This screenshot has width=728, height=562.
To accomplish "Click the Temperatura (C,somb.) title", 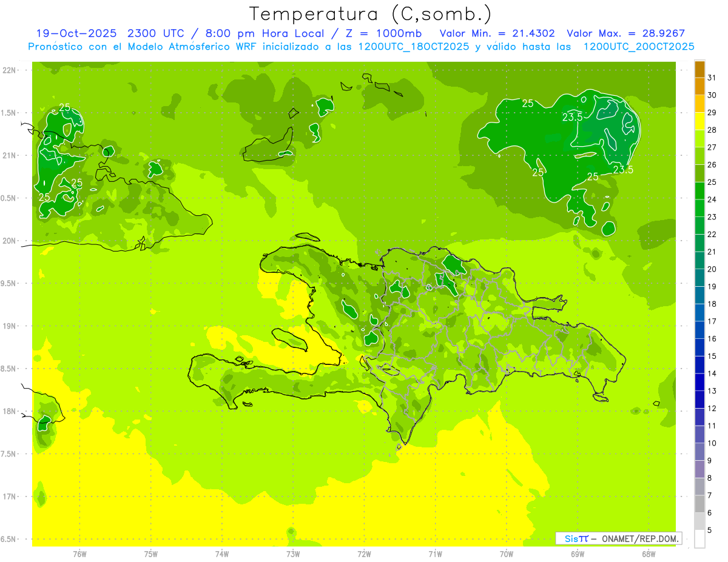I will [x=370, y=13].
